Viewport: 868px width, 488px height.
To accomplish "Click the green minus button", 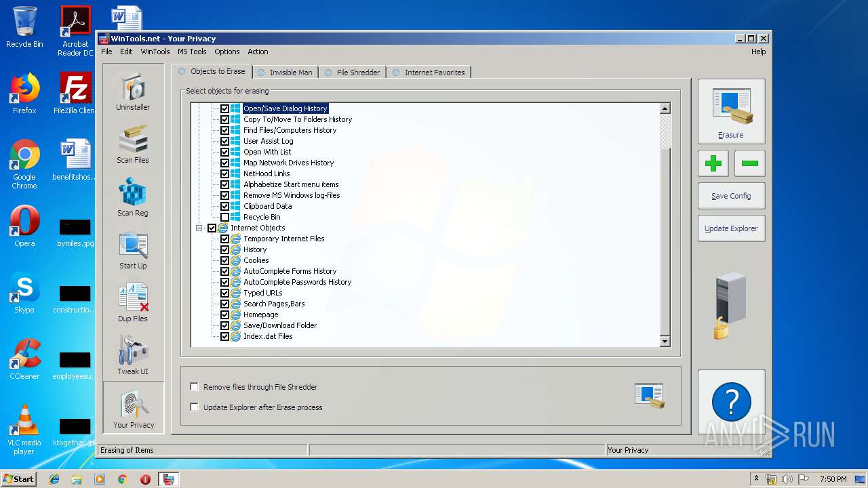I will tap(749, 163).
